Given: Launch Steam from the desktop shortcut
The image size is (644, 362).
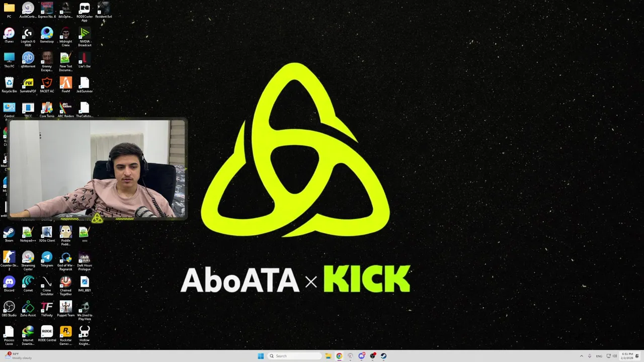Looking at the screenshot, I should pyautogui.click(x=9, y=234).
